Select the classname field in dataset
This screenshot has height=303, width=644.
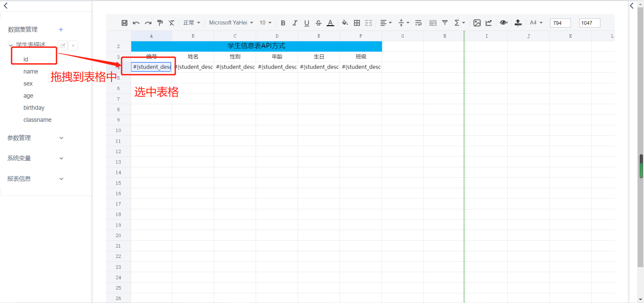[x=38, y=120]
